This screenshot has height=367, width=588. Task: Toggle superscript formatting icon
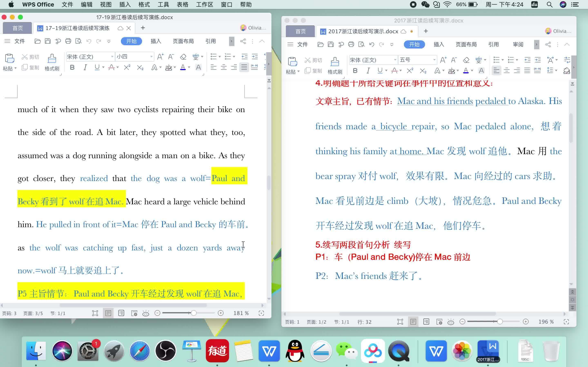point(127,68)
